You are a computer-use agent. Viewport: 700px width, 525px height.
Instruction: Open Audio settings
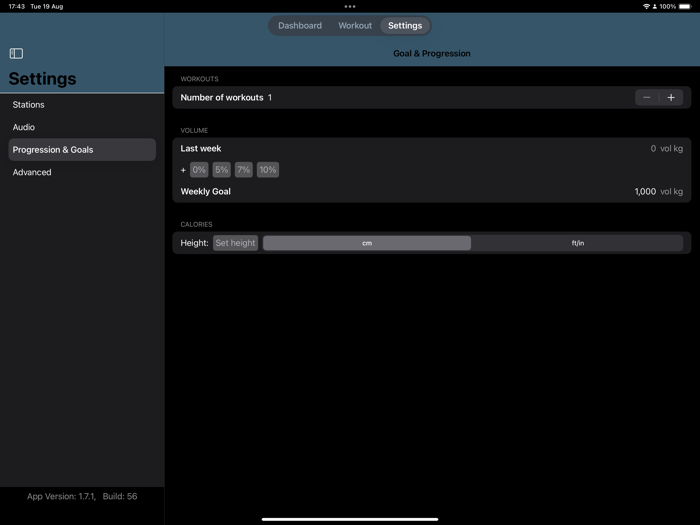coord(82,127)
